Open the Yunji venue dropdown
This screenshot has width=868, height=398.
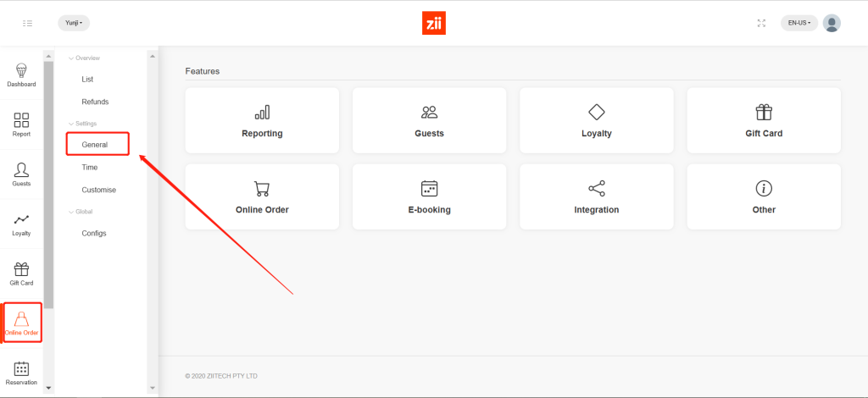coord(74,23)
